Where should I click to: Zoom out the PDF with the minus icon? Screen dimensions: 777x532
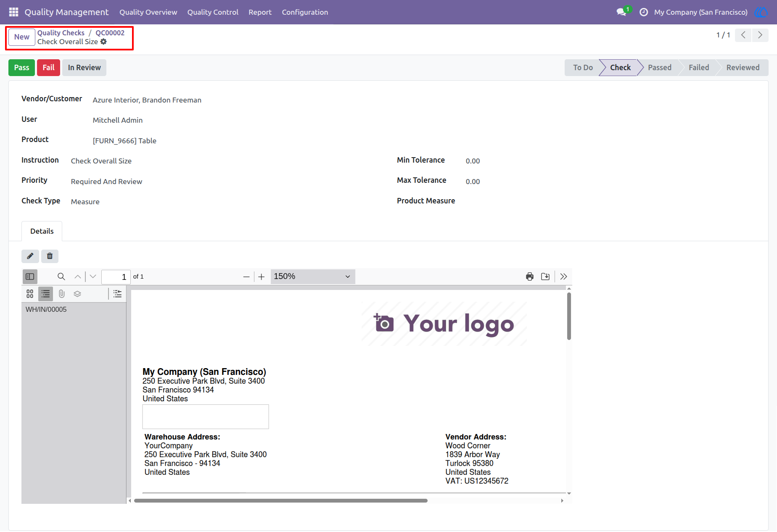pos(246,277)
